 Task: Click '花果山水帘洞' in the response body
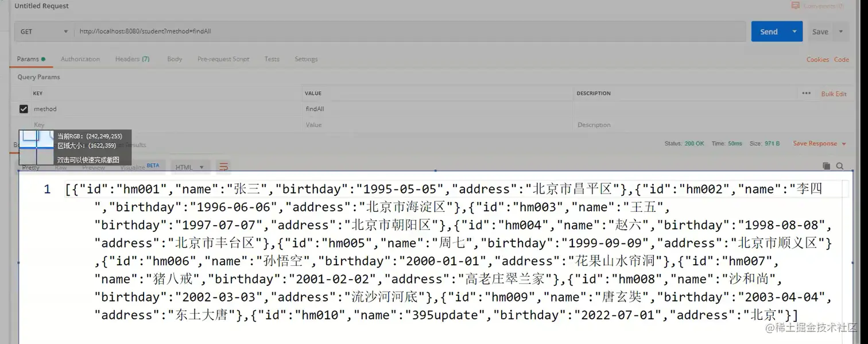pyautogui.click(x=615, y=261)
